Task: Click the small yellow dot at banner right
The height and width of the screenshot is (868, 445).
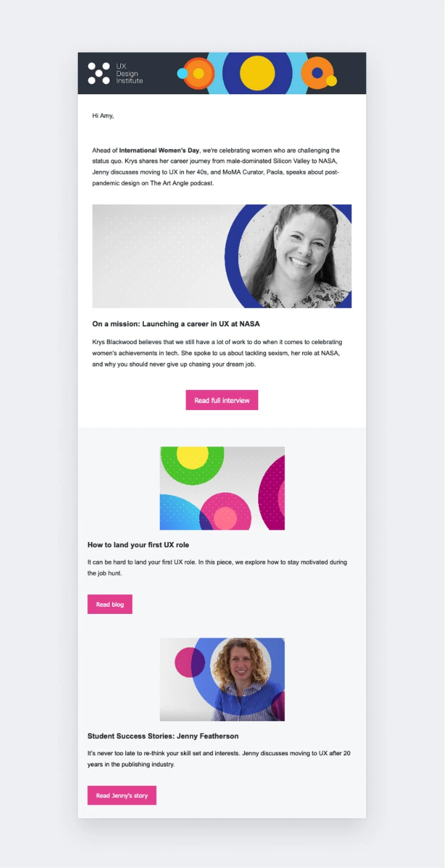Action: (x=331, y=81)
